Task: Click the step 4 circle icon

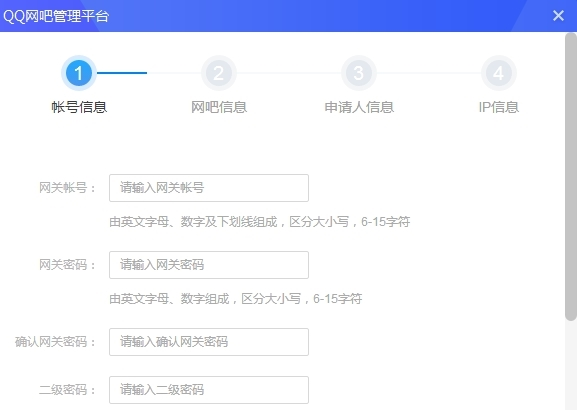Action: pyautogui.click(x=499, y=73)
